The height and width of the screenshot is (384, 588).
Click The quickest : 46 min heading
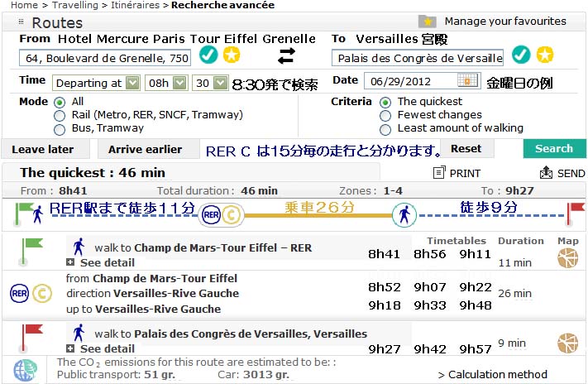(93, 173)
